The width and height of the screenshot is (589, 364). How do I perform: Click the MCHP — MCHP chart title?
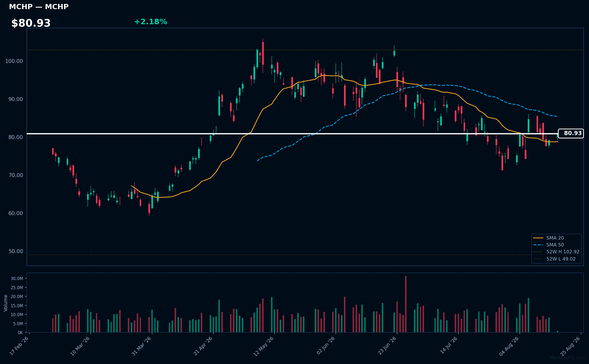(39, 7)
